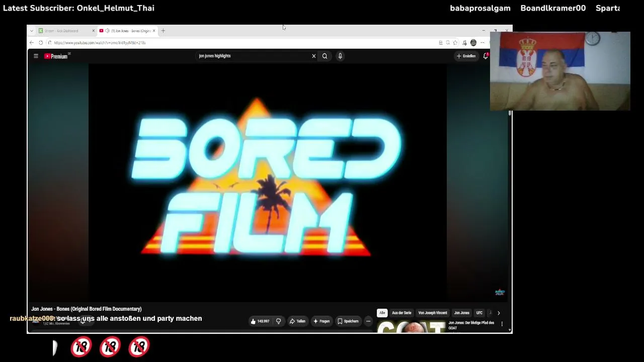Open YouTube notifications bell
Viewport: 644px width, 362px height.
pyautogui.click(x=486, y=56)
